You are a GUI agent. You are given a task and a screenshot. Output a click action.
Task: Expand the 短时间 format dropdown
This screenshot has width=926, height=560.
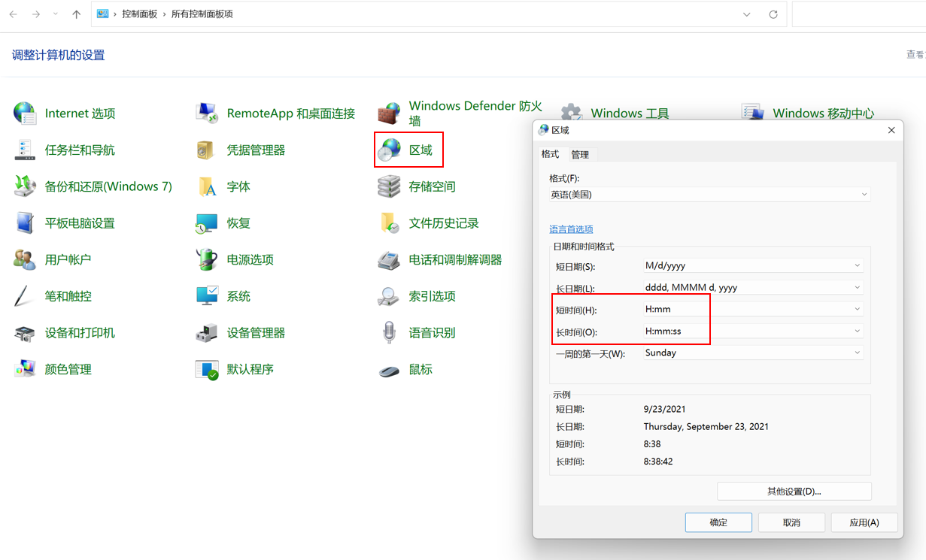click(857, 309)
